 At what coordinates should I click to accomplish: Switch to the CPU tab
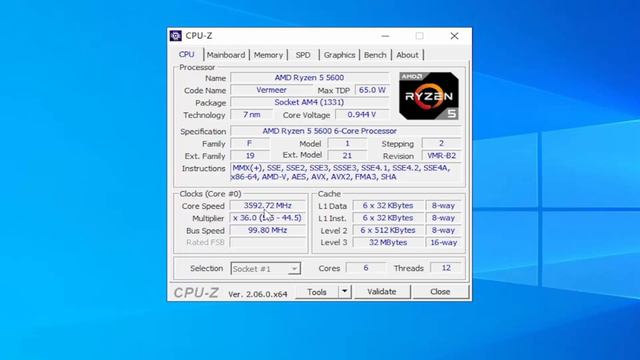coord(187,54)
